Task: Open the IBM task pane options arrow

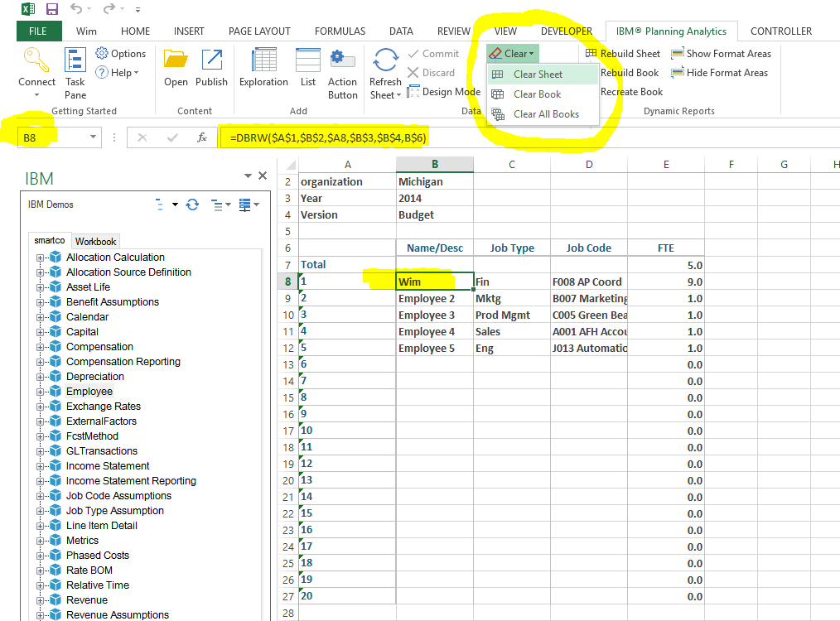Action: [248, 176]
